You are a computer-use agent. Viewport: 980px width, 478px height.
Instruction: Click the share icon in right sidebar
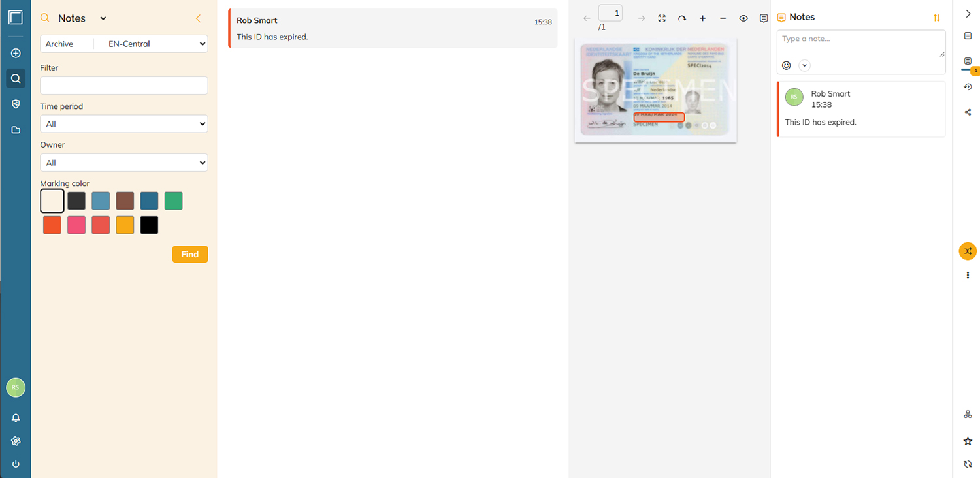click(968, 112)
